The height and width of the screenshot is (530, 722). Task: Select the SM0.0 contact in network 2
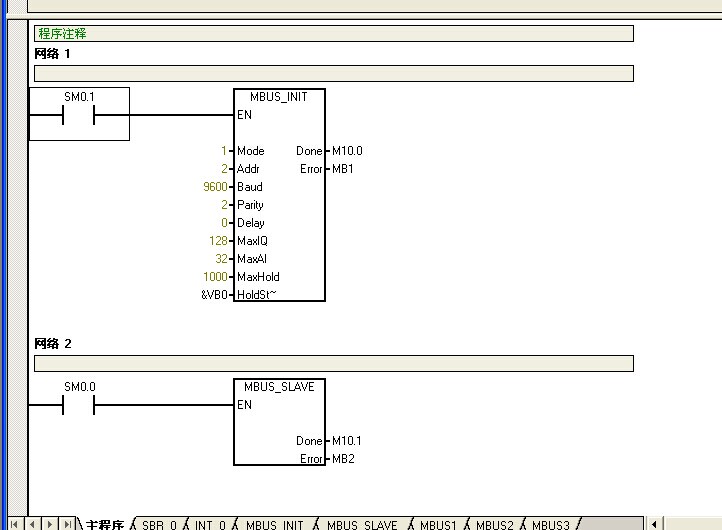[79, 404]
